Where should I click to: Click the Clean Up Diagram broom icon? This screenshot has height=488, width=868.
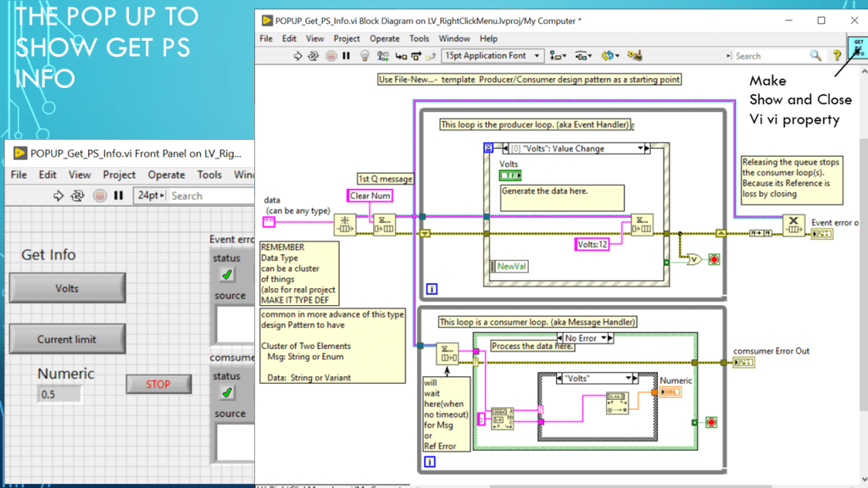634,56
